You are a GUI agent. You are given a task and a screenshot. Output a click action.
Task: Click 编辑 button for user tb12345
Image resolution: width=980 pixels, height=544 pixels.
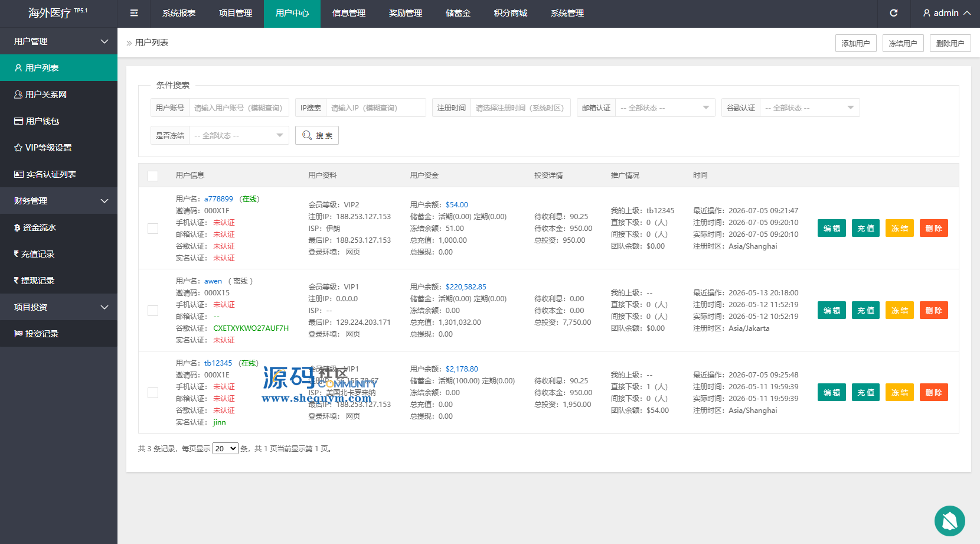click(x=832, y=392)
